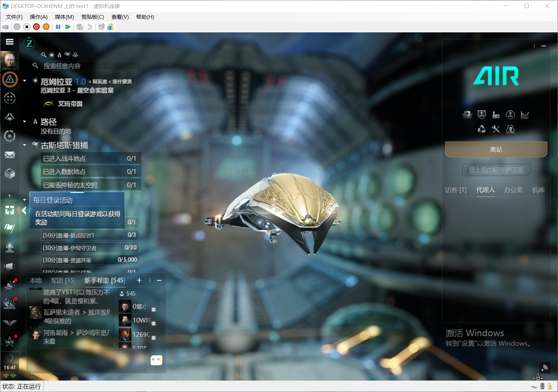Click the left chevron beside daily login
This screenshot has height=392, width=558.
(x=24, y=210)
